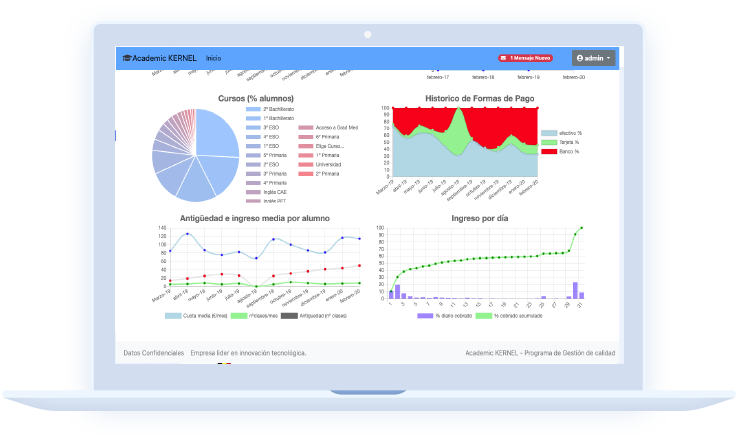The image size is (737, 441).
Task: Click the largest slice of the Cursos pie chart
Action: click(214, 134)
